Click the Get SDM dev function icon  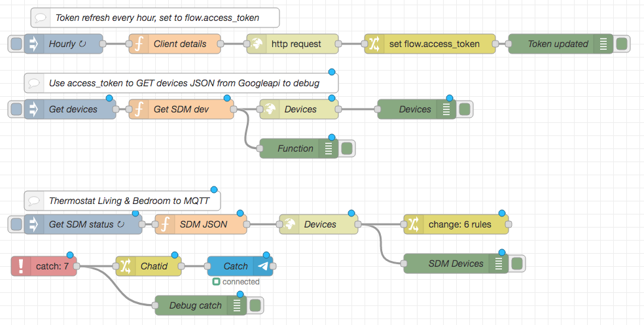coord(138,109)
